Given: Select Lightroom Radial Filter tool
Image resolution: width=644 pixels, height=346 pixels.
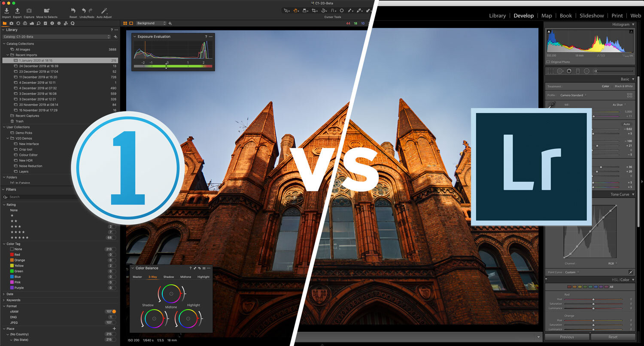Looking at the screenshot, I should point(586,71).
